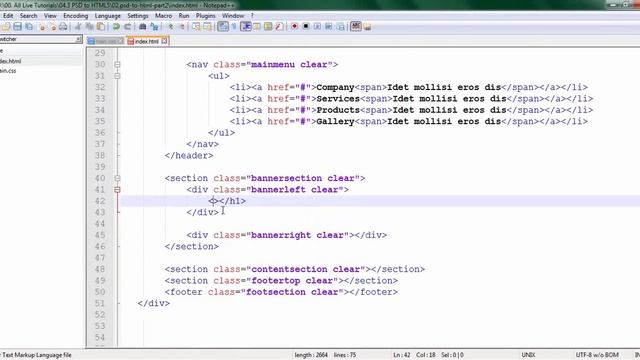Collapse the nav block at line 30

pos(118,64)
